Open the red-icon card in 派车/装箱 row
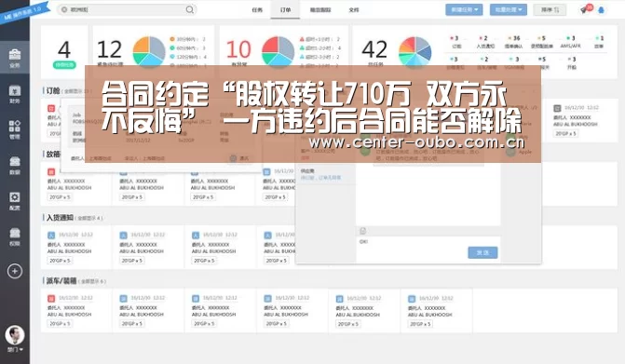Screen dimensions: 625x364 tap(76, 311)
